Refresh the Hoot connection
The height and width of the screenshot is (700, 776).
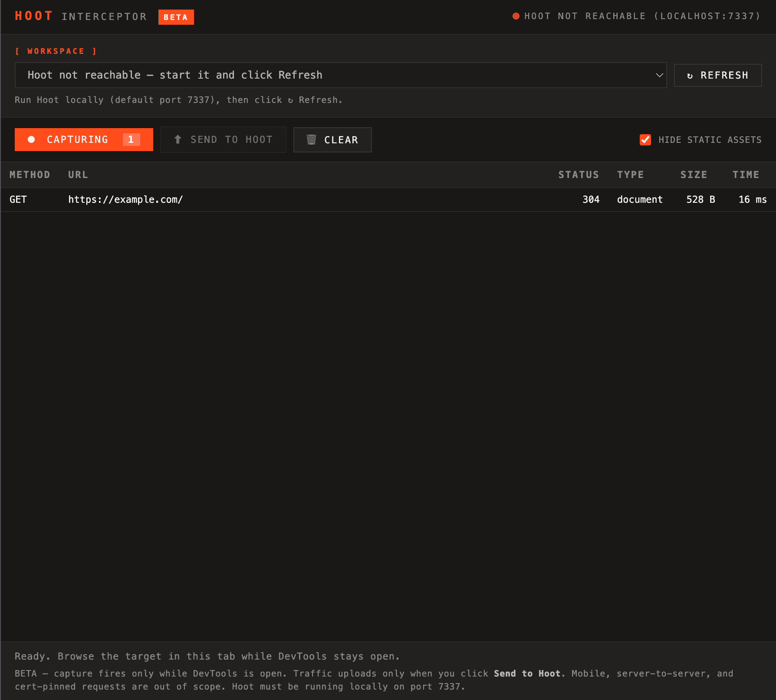pyautogui.click(x=718, y=75)
